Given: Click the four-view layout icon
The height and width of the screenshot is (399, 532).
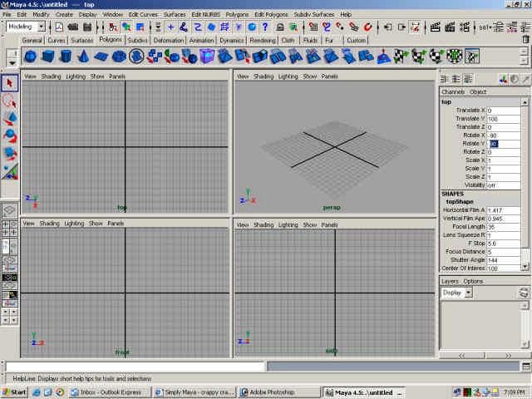Looking at the screenshot, I should 10,229.
